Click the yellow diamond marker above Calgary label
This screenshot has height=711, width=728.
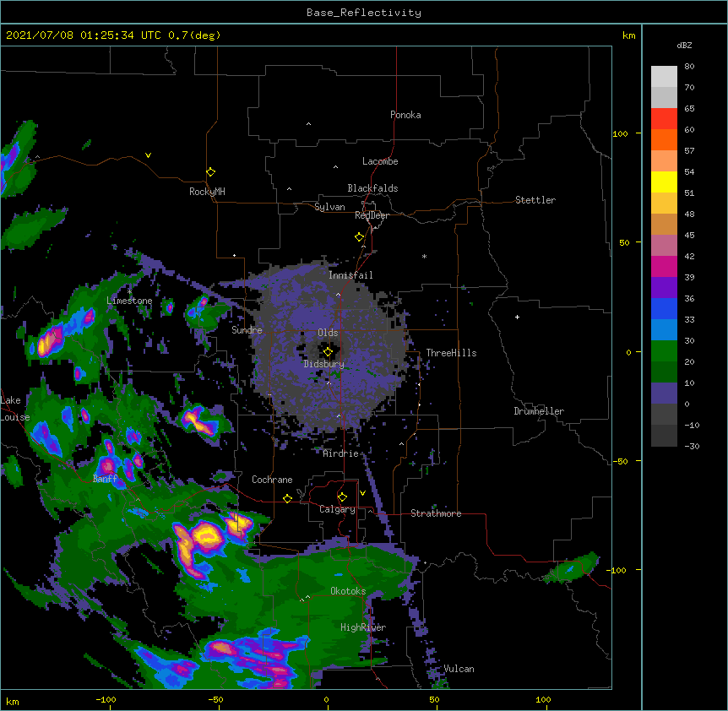[342, 497]
